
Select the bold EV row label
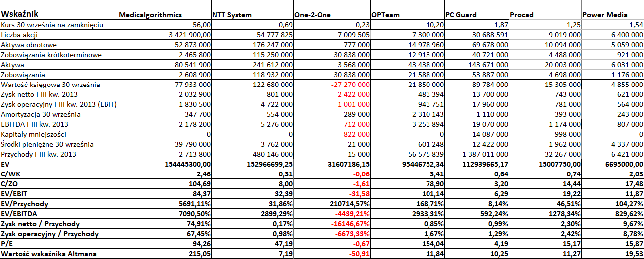(x=5, y=164)
